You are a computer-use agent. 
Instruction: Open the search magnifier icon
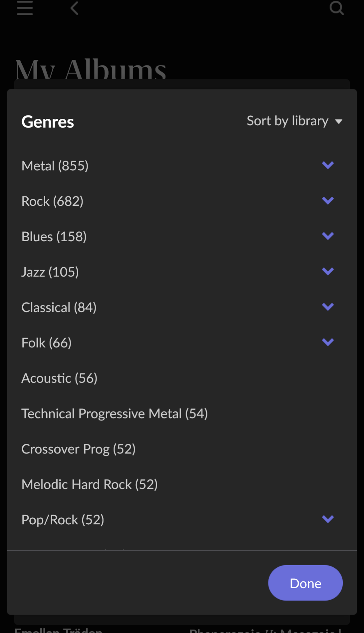click(x=336, y=8)
